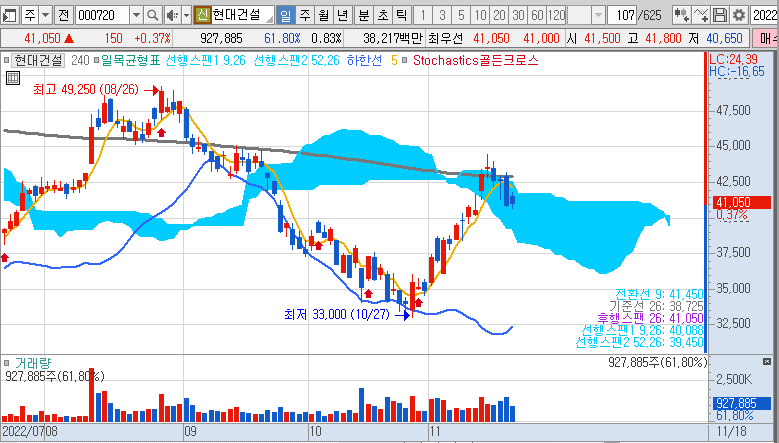Click the 최우선 quote label
This screenshot has width=779, height=443.
point(445,38)
